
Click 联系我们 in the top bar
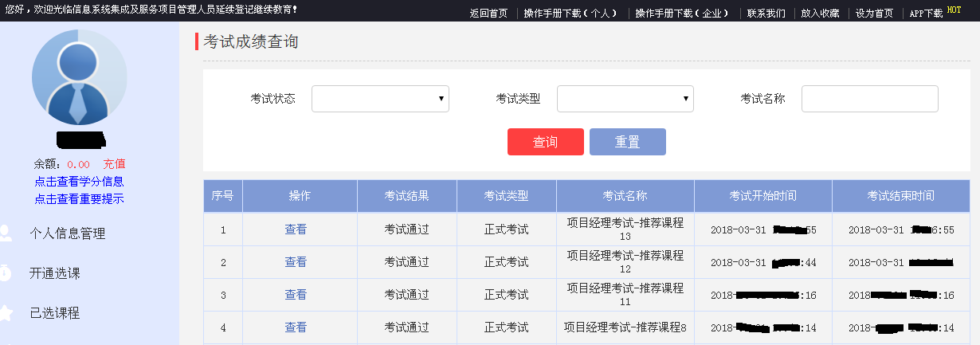point(766,14)
